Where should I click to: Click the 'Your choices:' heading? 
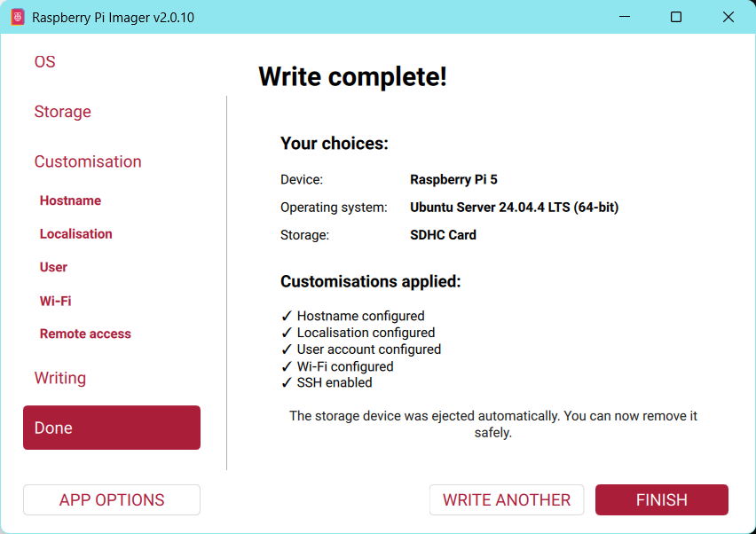pyautogui.click(x=335, y=143)
